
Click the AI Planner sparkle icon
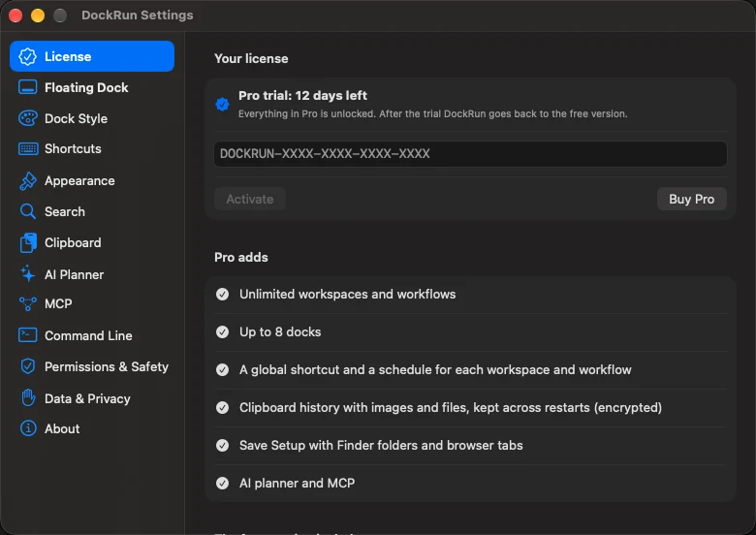click(27, 273)
